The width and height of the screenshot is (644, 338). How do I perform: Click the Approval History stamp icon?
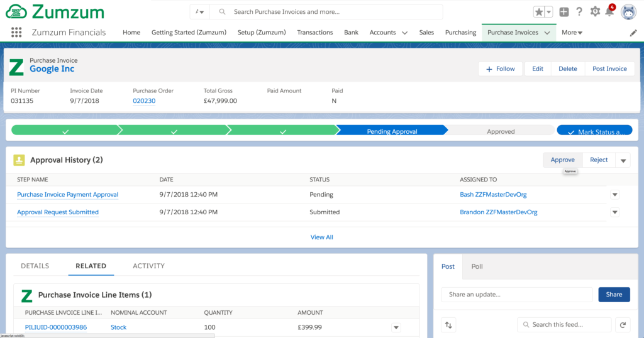[19, 160]
